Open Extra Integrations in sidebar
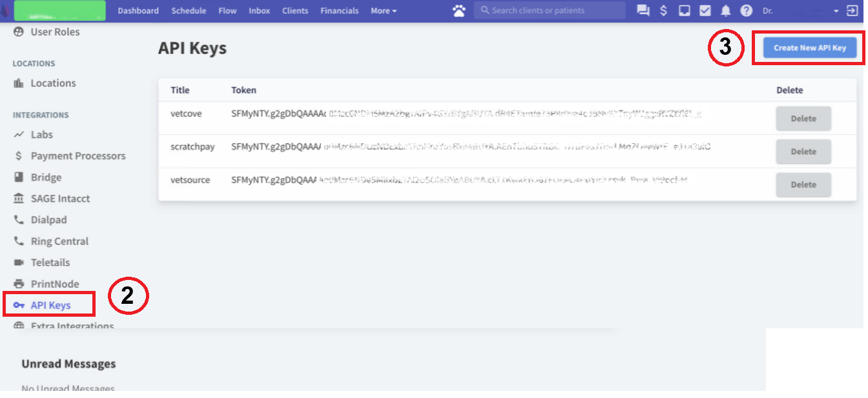The width and height of the screenshot is (868, 398). 72,326
